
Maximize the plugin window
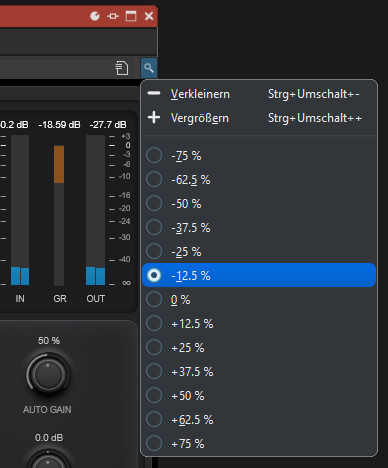click(x=131, y=16)
